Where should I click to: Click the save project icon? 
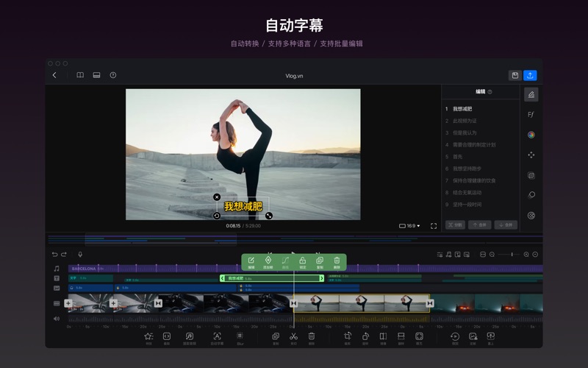pos(514,75)
